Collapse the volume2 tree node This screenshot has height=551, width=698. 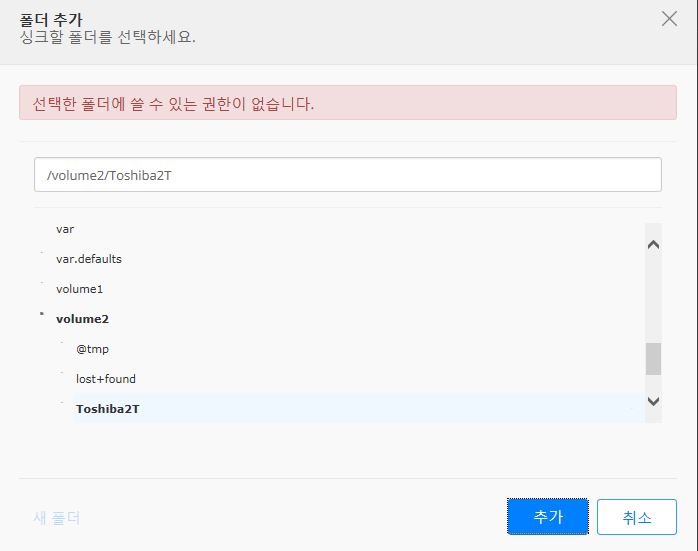pos(42,314)
